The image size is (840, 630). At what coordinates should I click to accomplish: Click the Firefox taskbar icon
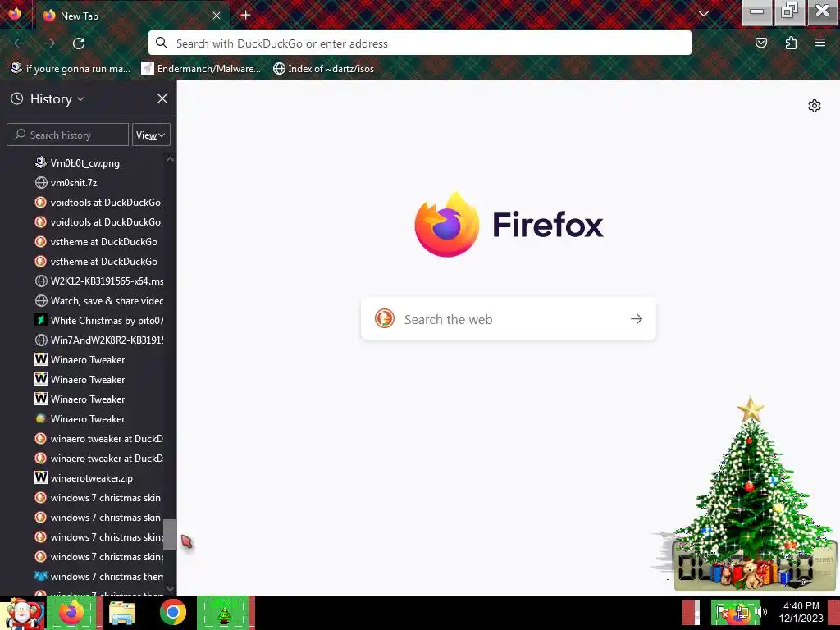point(71,612)
